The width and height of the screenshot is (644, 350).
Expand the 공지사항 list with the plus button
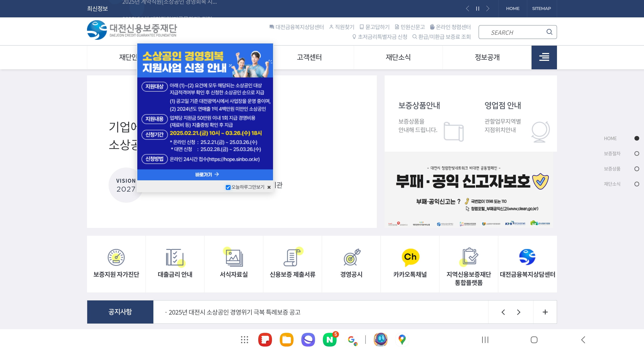point(545,312)
